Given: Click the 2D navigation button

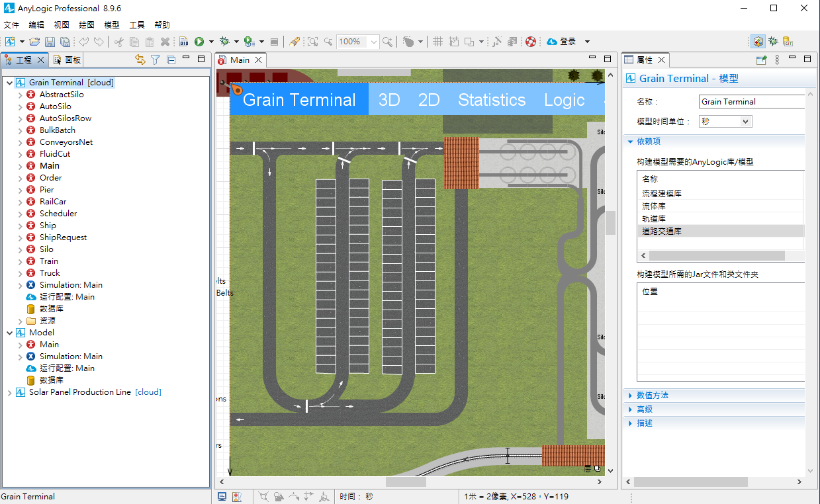Looking at the screenshot, I should pos(429,100).
